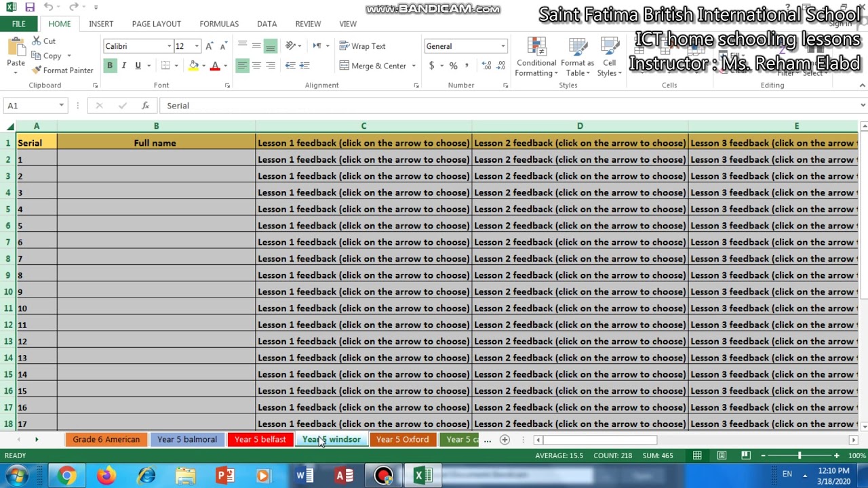Viewport: 868px width, 488px height.
Task: Switch to PAGE LAYOUT tab
Action: (157, 24)
